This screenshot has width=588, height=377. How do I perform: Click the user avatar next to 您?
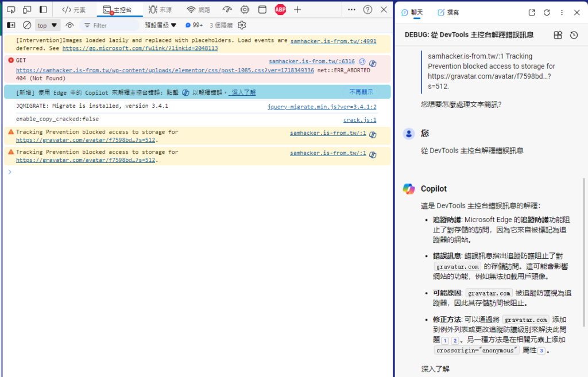(x=409, y=133)
